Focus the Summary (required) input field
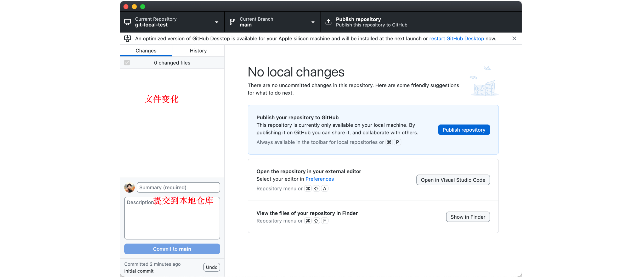 (178, 188)
